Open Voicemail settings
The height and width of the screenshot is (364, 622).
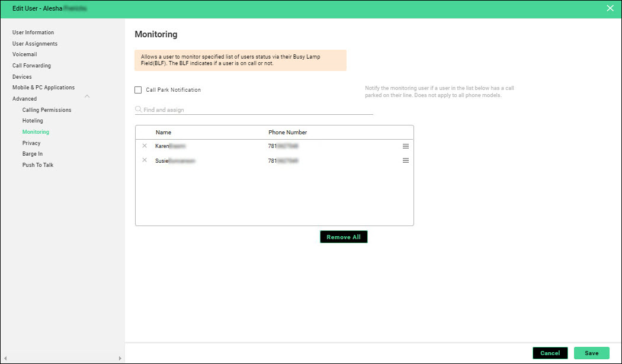pos(24,54)
